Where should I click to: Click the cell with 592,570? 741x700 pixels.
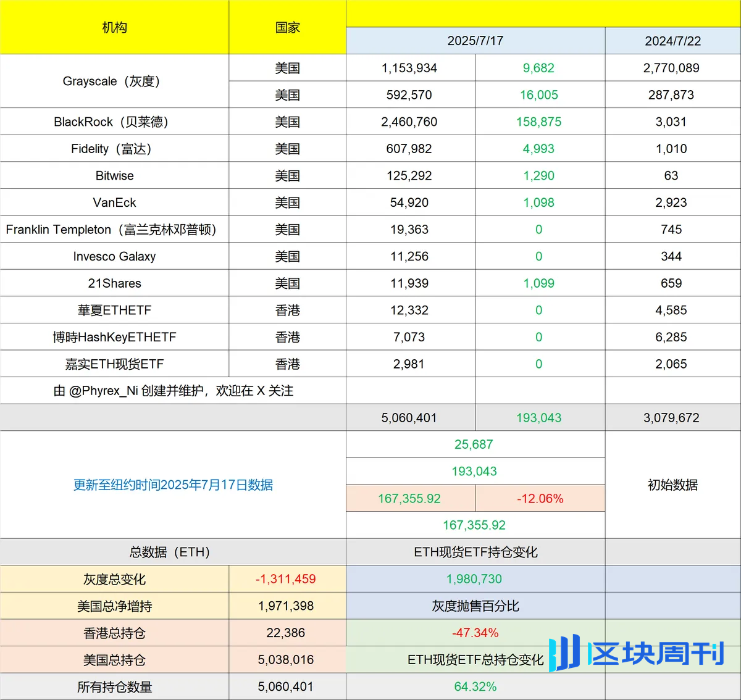click(409, 95)
